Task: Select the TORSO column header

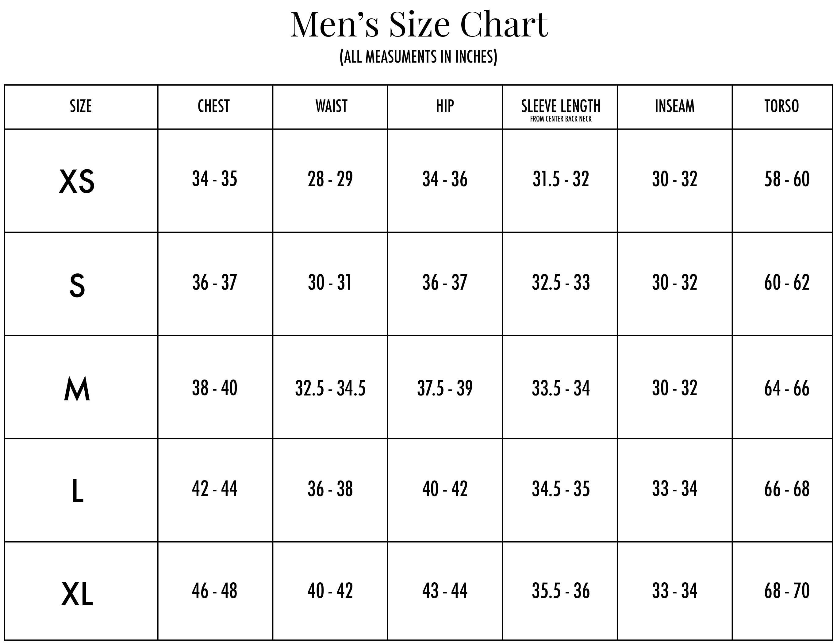Action: pyautogui.click(x=781, y=106)
